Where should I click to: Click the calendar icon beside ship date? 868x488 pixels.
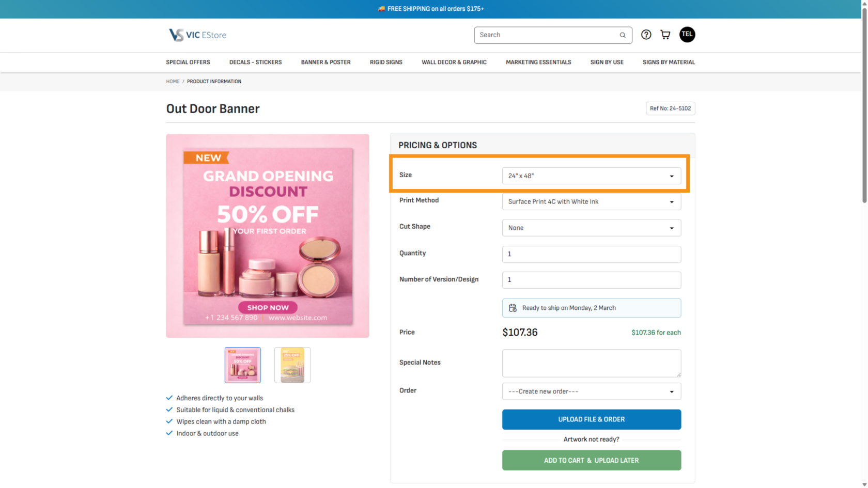(513, 308)
